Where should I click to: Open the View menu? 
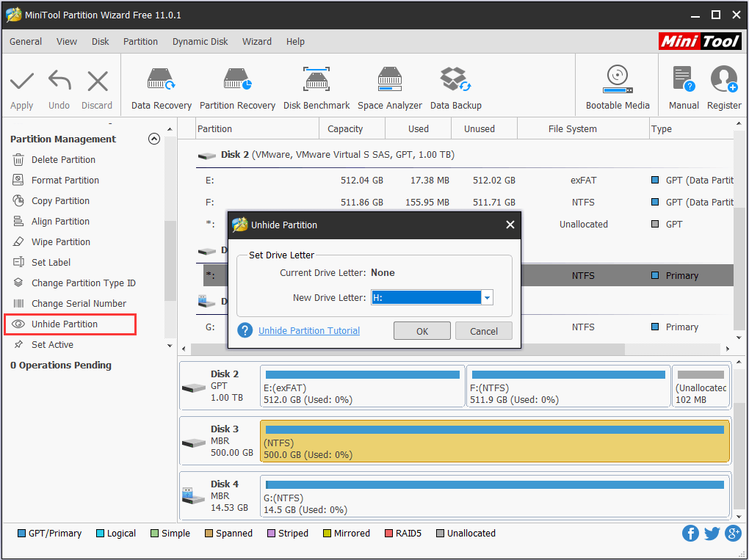pyautogui.click(x=66, y=42)
